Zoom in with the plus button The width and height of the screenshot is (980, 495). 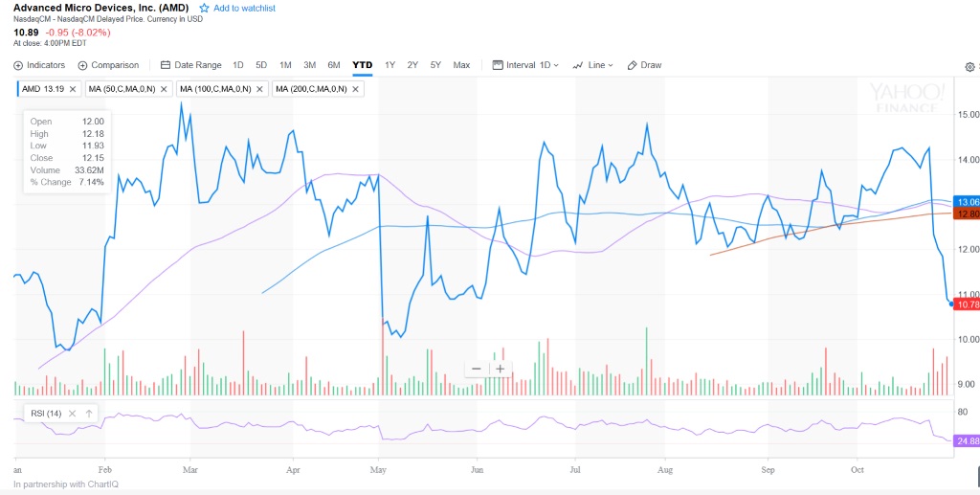click(500, 369)
